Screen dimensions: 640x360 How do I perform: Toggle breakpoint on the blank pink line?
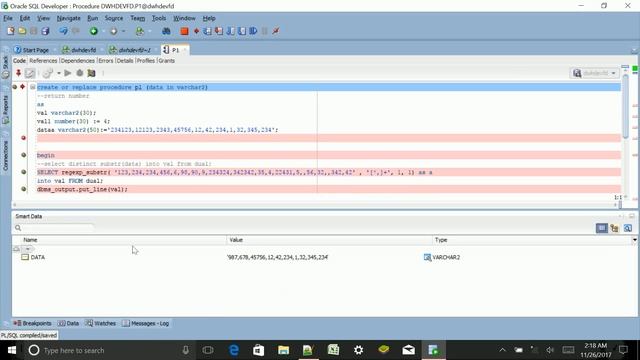[x=24, y=138]
